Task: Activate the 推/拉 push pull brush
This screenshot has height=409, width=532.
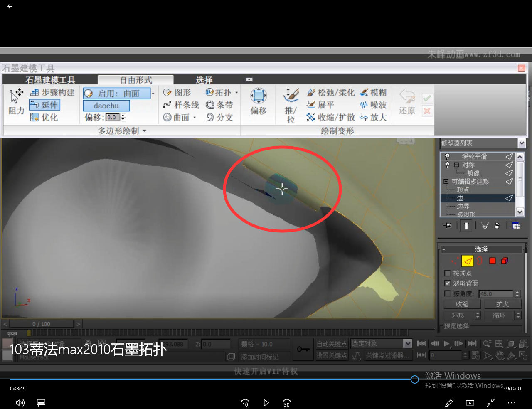Action: tap(291, 105)
